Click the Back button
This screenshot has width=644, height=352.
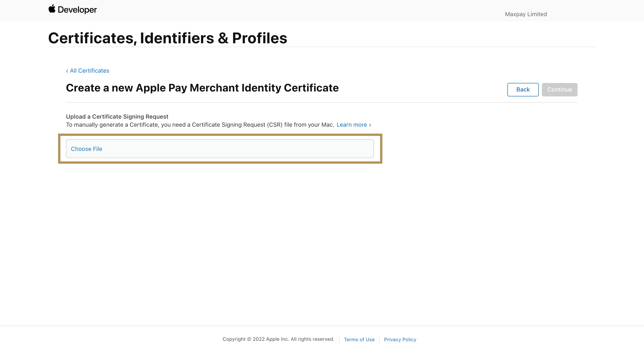pyautogui.click(x=523, y=89)
